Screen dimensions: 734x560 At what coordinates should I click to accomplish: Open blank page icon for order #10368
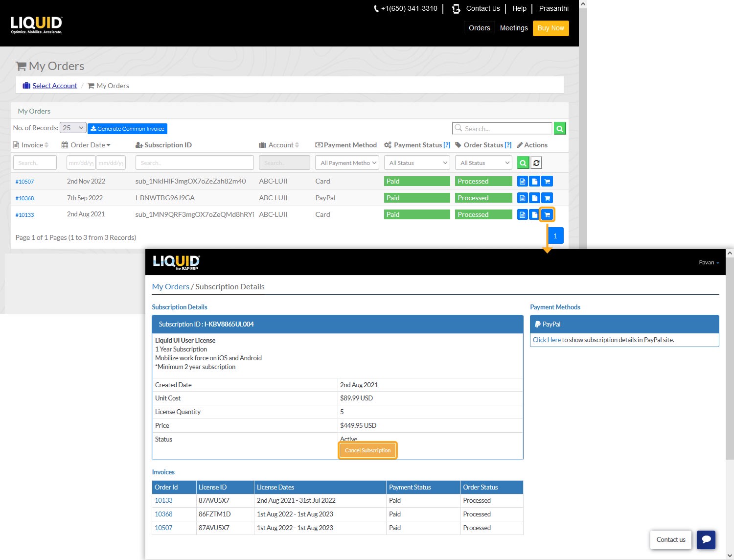coord(535,198)
